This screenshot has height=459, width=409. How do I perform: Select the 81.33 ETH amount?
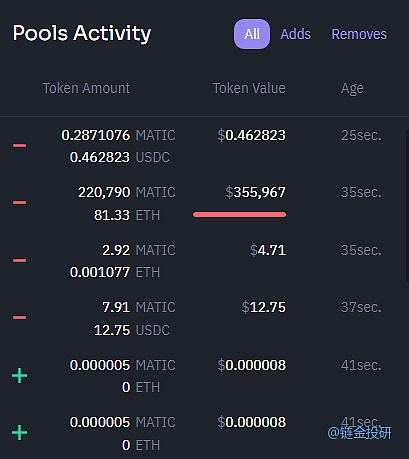click(x=127, y=215)
